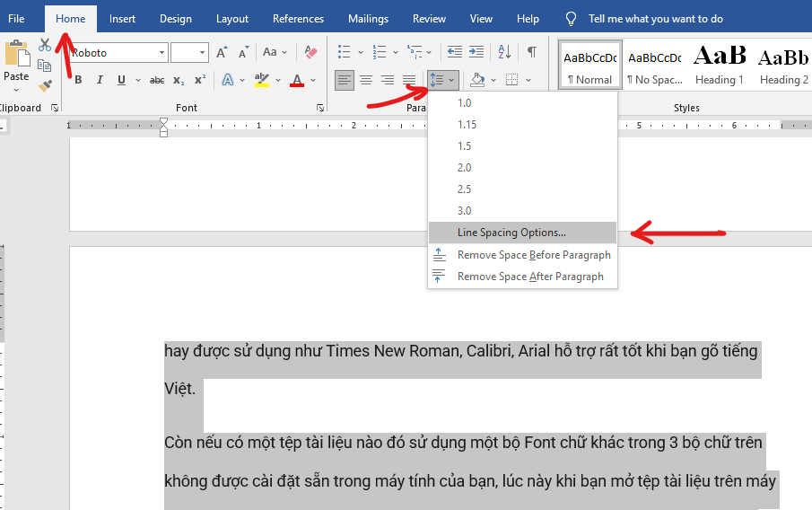
Task: Open shading color dropdown arrow
Action: [493, 80]
